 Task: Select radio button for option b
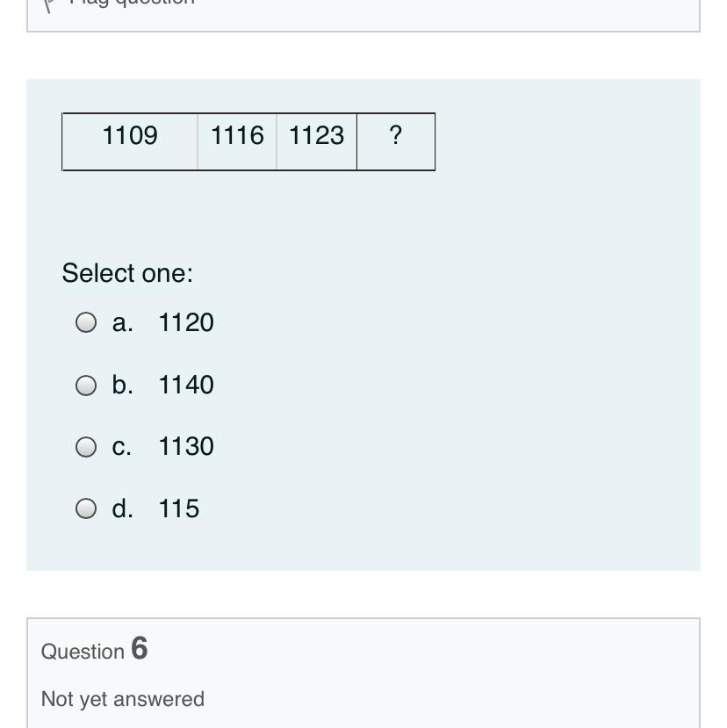(x=86, y=386)
